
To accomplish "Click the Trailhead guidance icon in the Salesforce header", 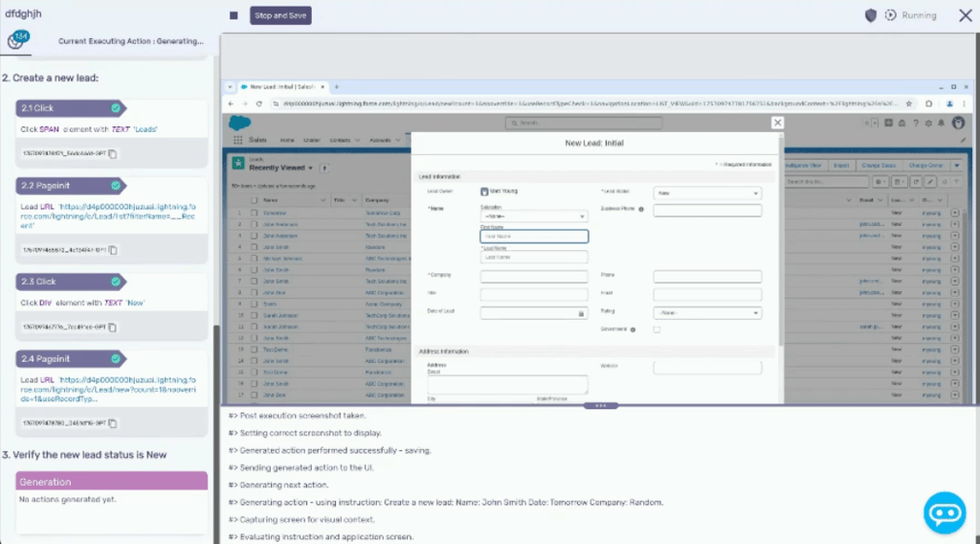I will pyautogui.click(x=902, y=124).
